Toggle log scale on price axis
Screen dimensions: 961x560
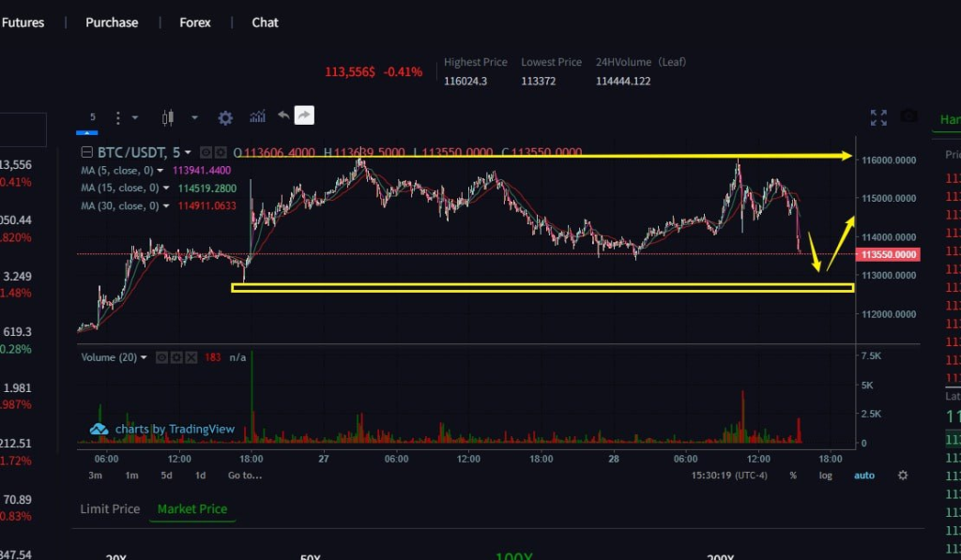(x=825, y=476)
